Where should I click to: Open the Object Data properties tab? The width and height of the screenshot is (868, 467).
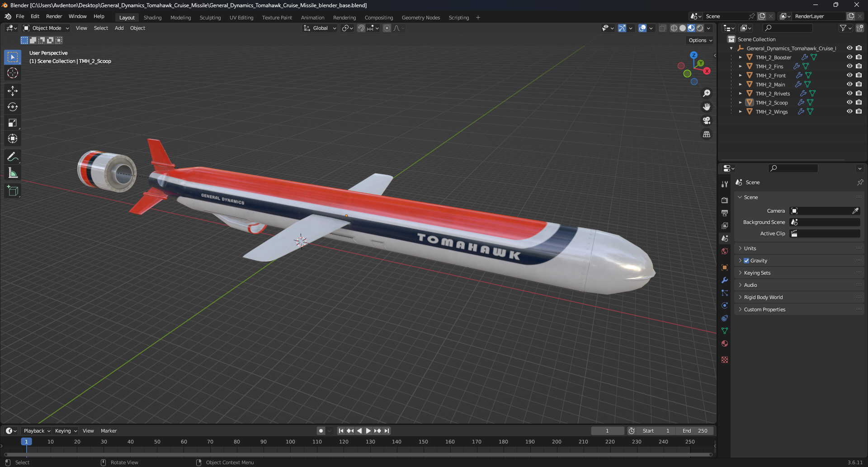click(725, 331)
